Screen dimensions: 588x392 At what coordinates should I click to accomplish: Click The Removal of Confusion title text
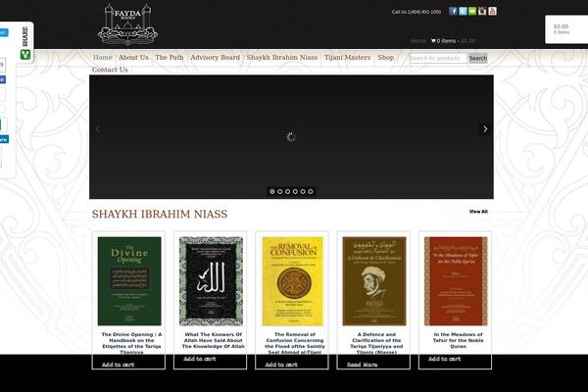coord(295,343)
